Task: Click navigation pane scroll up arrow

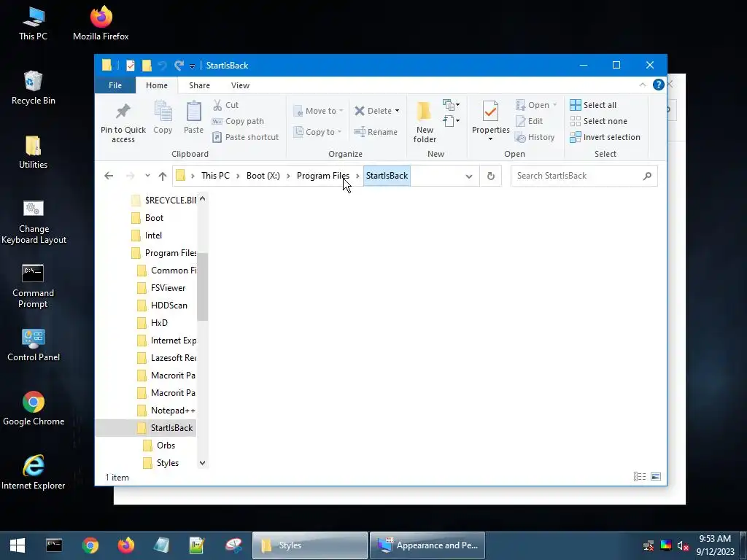Action: [203, 199]
